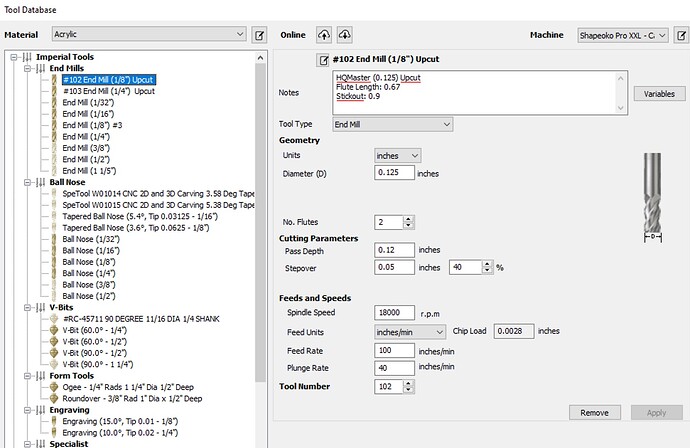This screenshot has height=448, width=690.
Task: Collapse the Form Tools group
Action: [28, 376]
